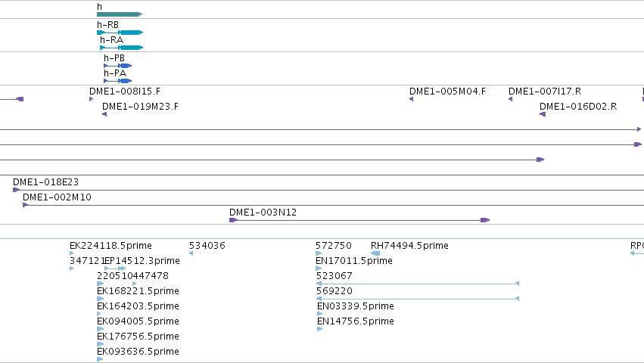The image size is (644, 363).
Task: Select the h-RA transcript glyph
Action: coord(122,48)
